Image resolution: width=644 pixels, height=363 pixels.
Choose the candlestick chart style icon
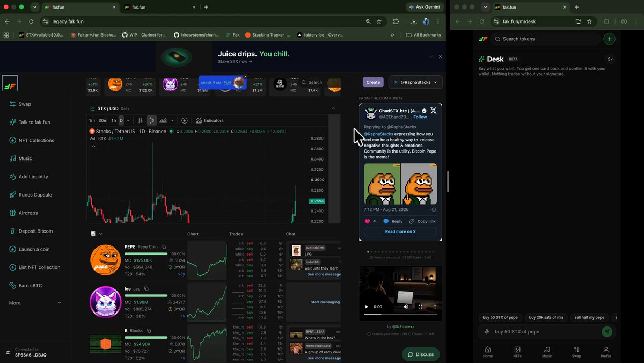pos(152,121)
